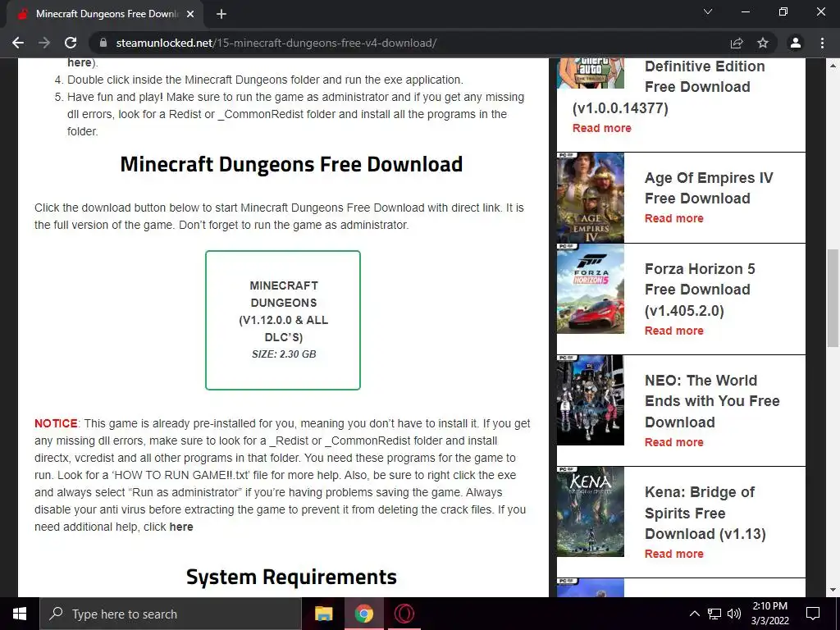
Task: Click the Grand Theft Auto cover thumbnail
Action: coord(591,73)
